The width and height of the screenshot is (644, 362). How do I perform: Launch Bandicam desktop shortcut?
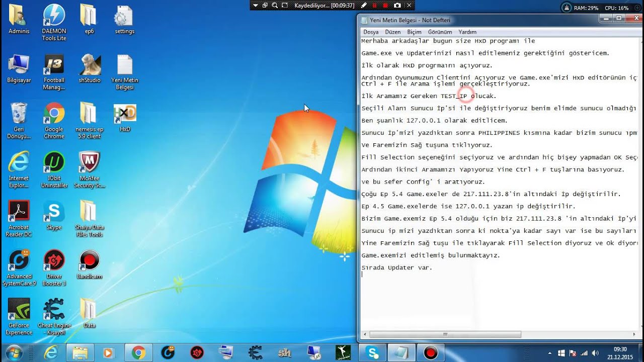point(90,265)
